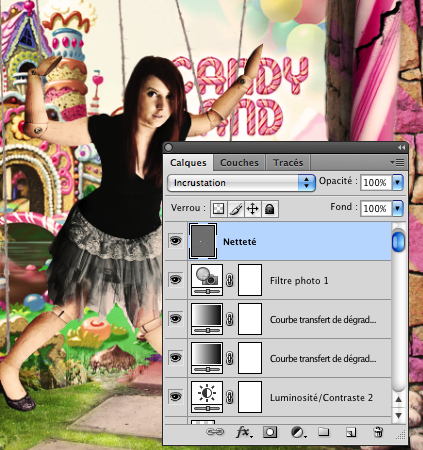The image size is (423, 450).
Task: Toggle mask link on Filtre photo 1
Action: coord(230,280)
